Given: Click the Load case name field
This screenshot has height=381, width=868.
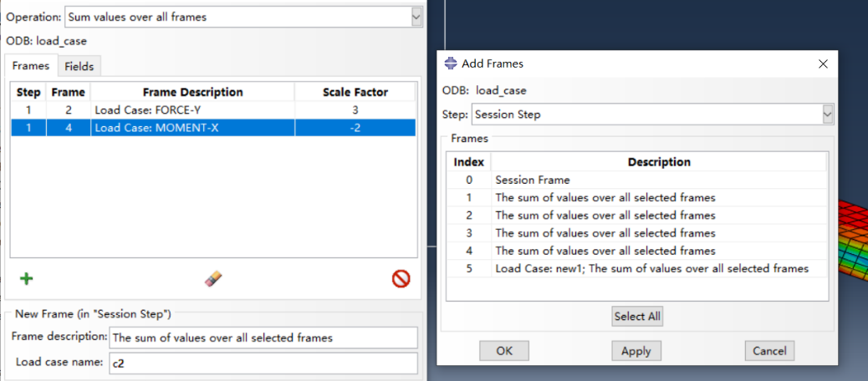Looking at the screenshot, I should pos(263,363).
